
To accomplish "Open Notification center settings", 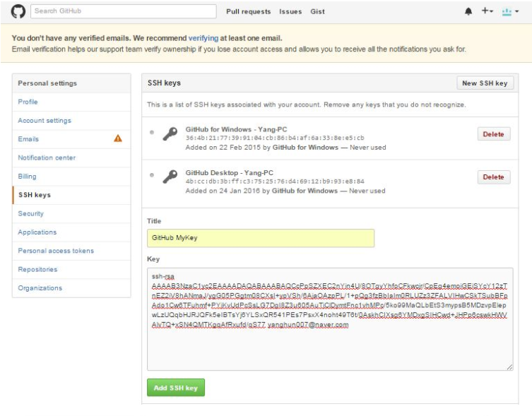I will pyautogui.click(x=47, y=158).
